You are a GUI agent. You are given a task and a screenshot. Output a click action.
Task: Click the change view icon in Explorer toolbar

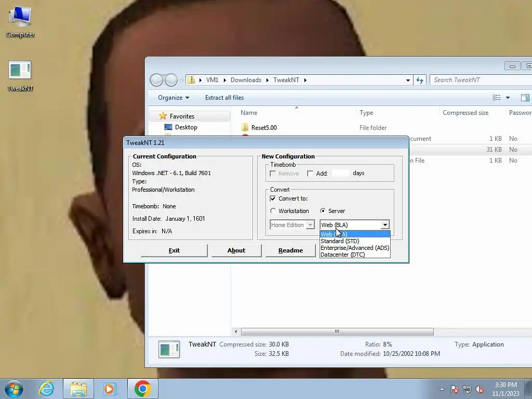(x=496, y=98)
